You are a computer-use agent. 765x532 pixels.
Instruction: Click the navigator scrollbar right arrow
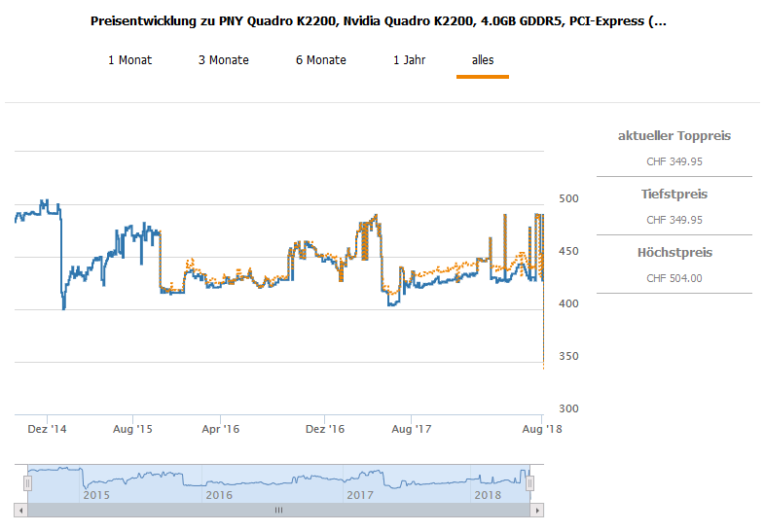537,510
